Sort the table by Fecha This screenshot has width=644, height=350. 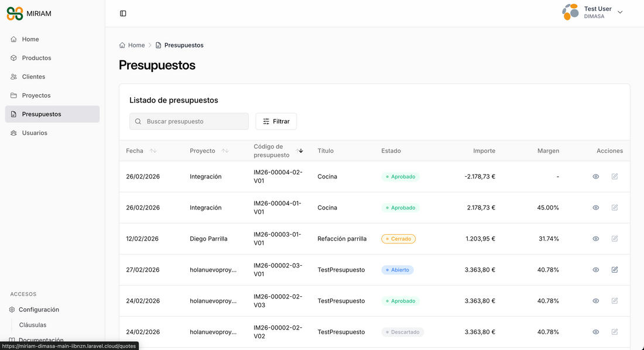pyautogui.click(x=152, y=150)
